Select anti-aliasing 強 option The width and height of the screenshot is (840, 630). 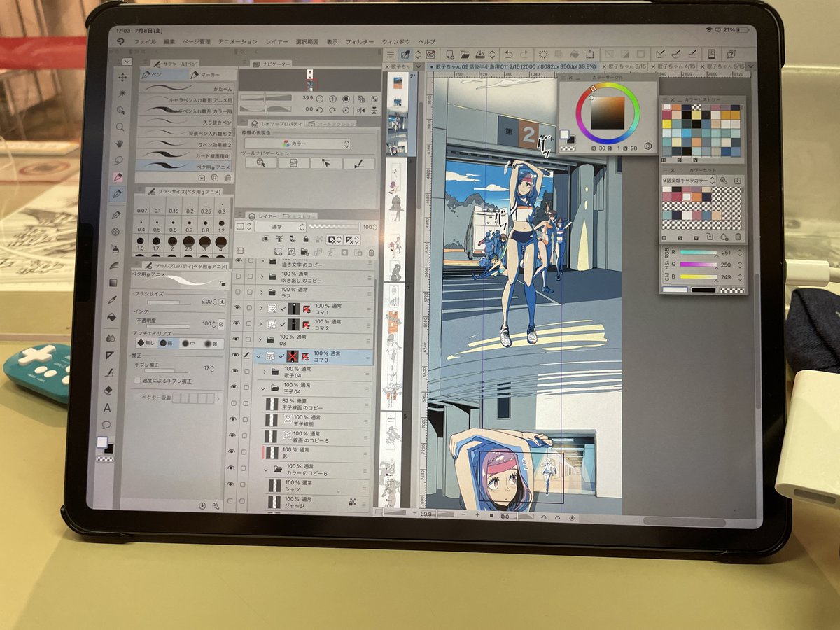pyautogui.click(x=209, y=344)
